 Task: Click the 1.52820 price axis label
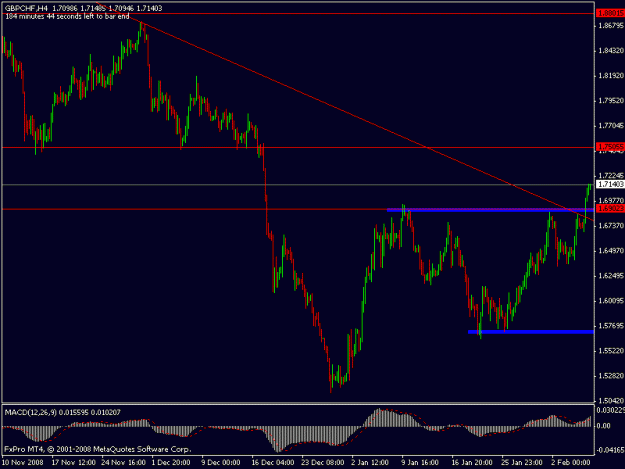pos(611,376)
